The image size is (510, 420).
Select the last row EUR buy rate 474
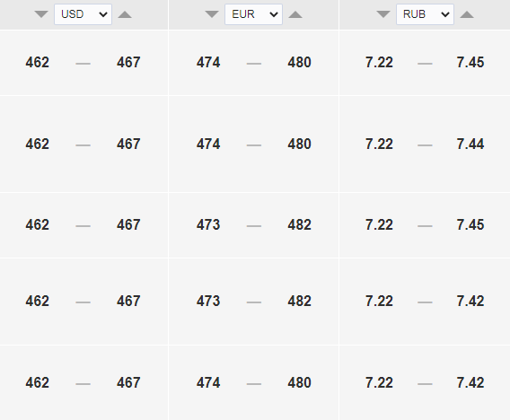[x=208, y=382]
